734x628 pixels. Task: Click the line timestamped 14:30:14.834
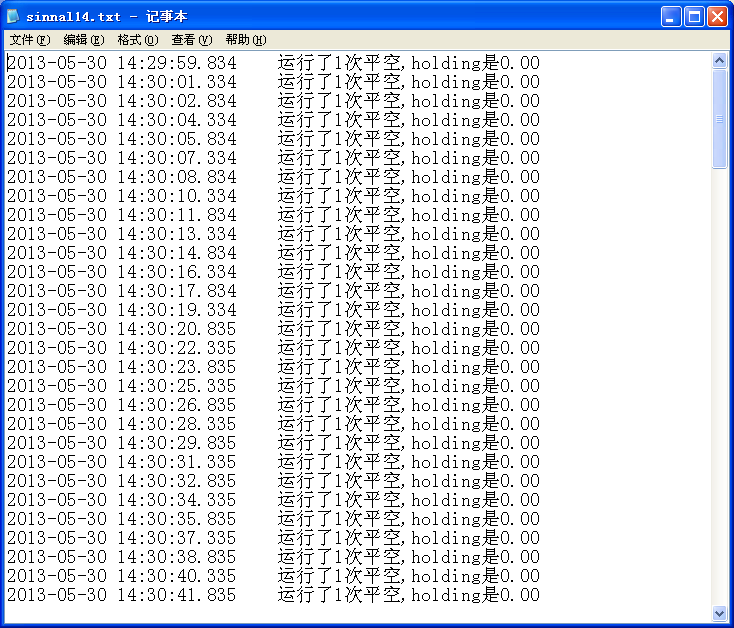273,253
